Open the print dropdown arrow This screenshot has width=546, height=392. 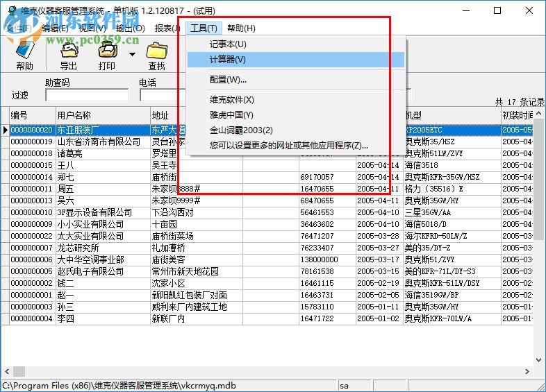pos(132,54)
